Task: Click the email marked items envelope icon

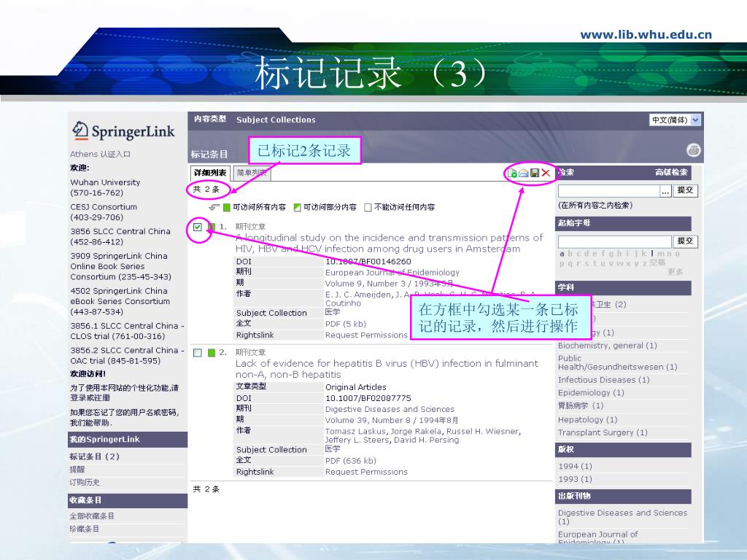Action: (524, 173)
